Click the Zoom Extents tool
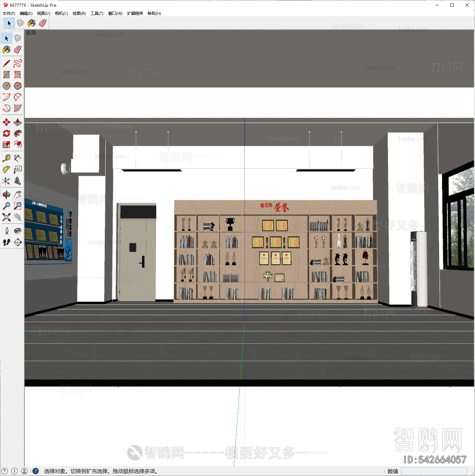This screenshot has height=476, width=475. pyautogui.click(x=7, y=217)
